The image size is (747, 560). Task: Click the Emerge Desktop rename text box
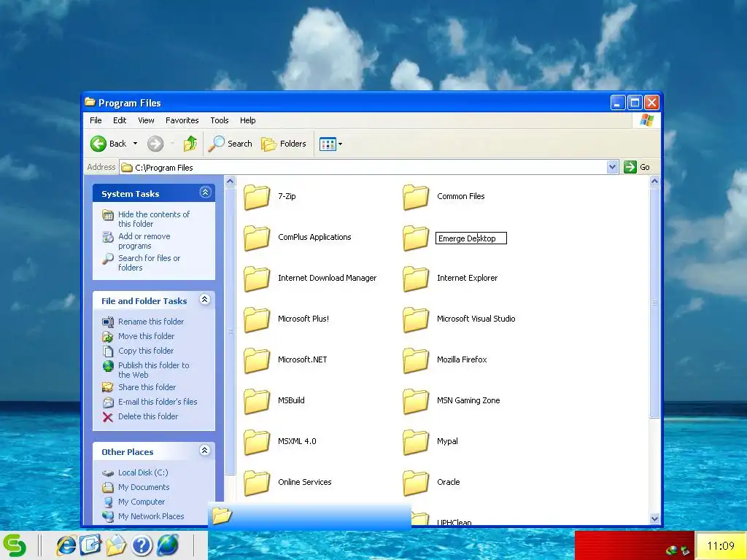(x=471, y=238)
